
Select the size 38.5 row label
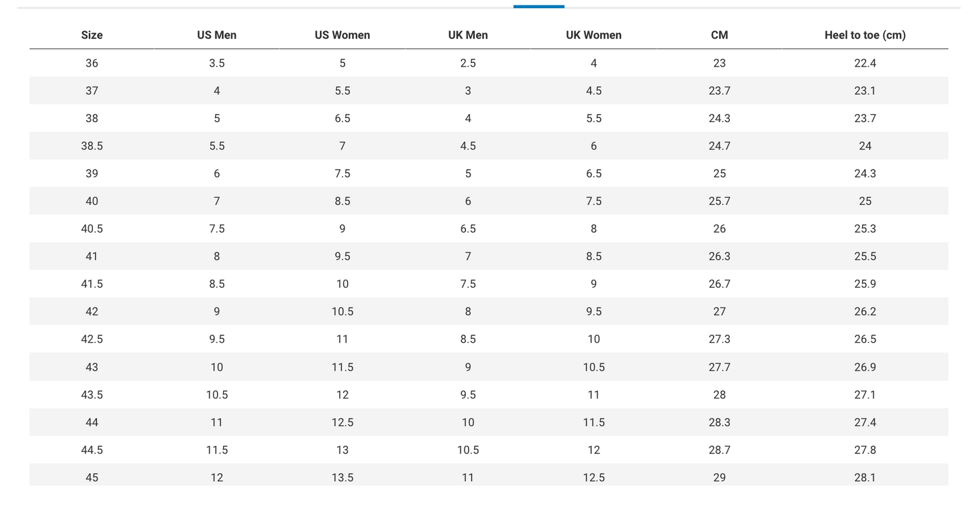[92, 146]
